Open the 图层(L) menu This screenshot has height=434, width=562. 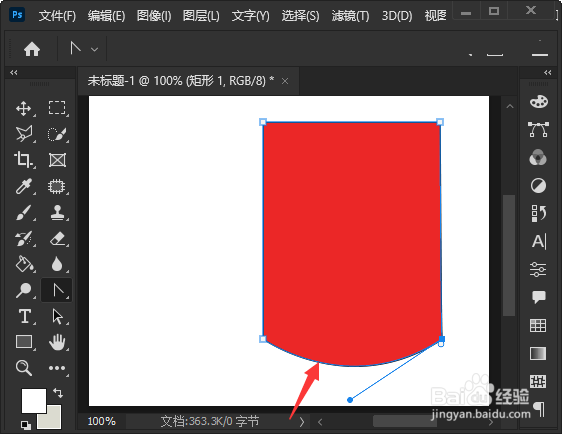click(x=201, y=16)
